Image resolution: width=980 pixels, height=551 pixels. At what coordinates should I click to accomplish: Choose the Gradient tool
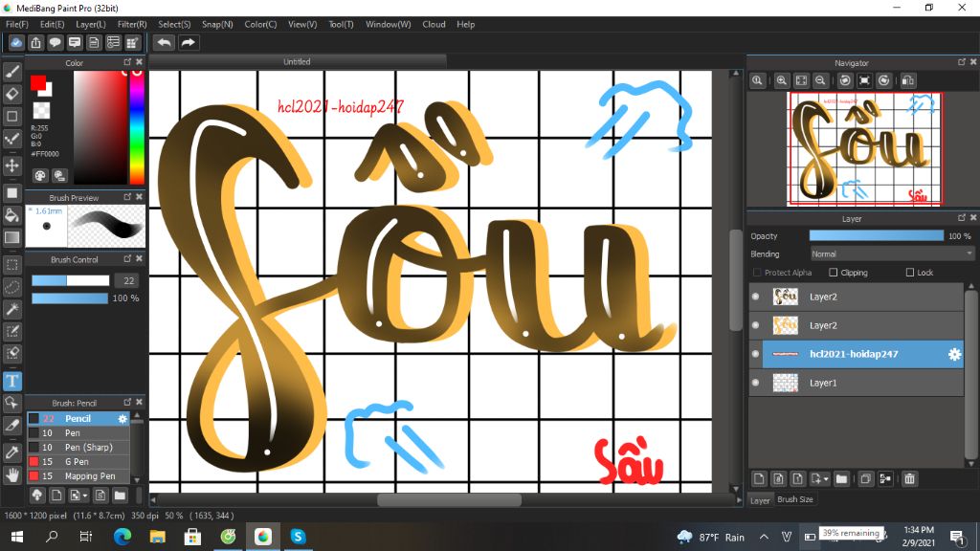(11, 237)
